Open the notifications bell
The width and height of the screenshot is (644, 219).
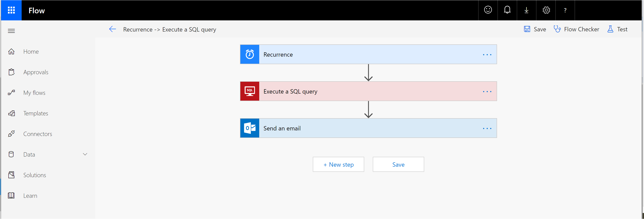click(507, 10)
